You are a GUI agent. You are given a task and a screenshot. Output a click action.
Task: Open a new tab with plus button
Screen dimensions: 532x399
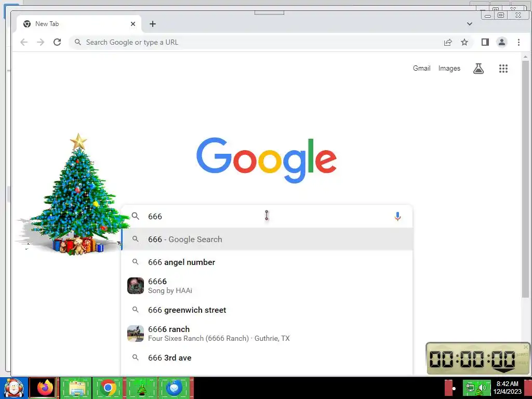[153, 24]
